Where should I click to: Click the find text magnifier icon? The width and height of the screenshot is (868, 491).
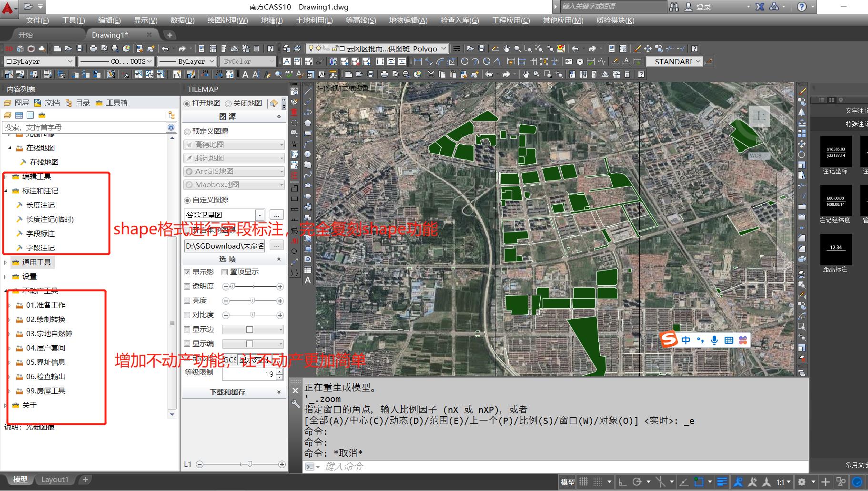coord(278,74)
